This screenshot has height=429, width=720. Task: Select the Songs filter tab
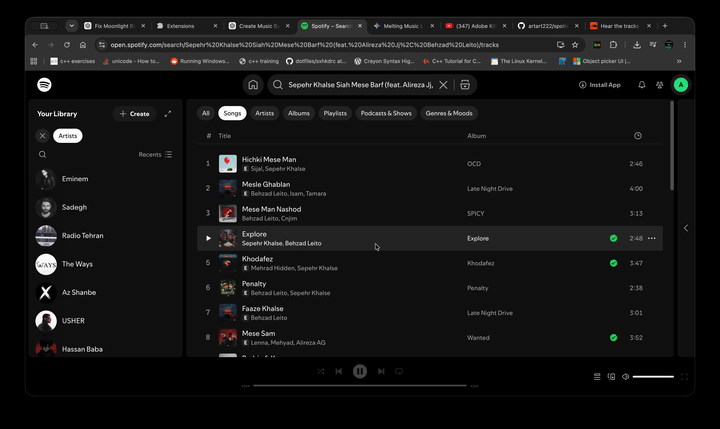[232, 113]
